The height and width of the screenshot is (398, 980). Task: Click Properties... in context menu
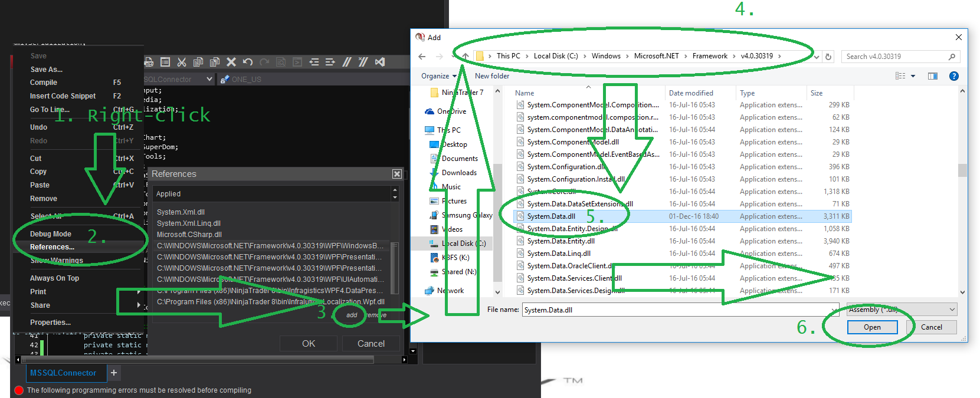point(50,323)
